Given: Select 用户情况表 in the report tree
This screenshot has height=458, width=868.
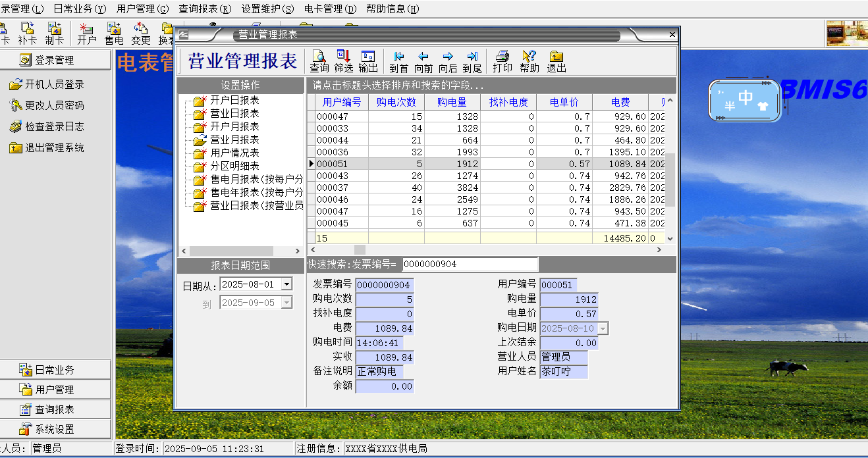Looking at the screenshot, I should click(234, 153).
